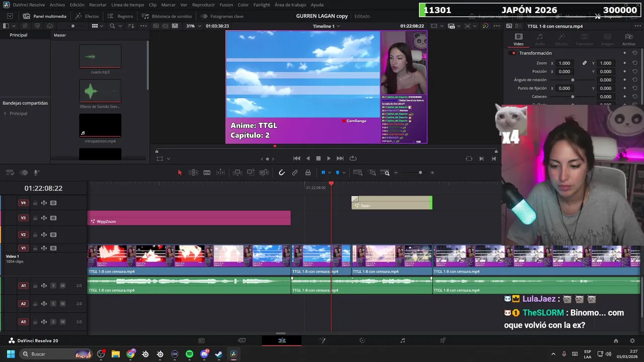Mute audio track A1
644x362 pixels.
[x=62, y=286]
